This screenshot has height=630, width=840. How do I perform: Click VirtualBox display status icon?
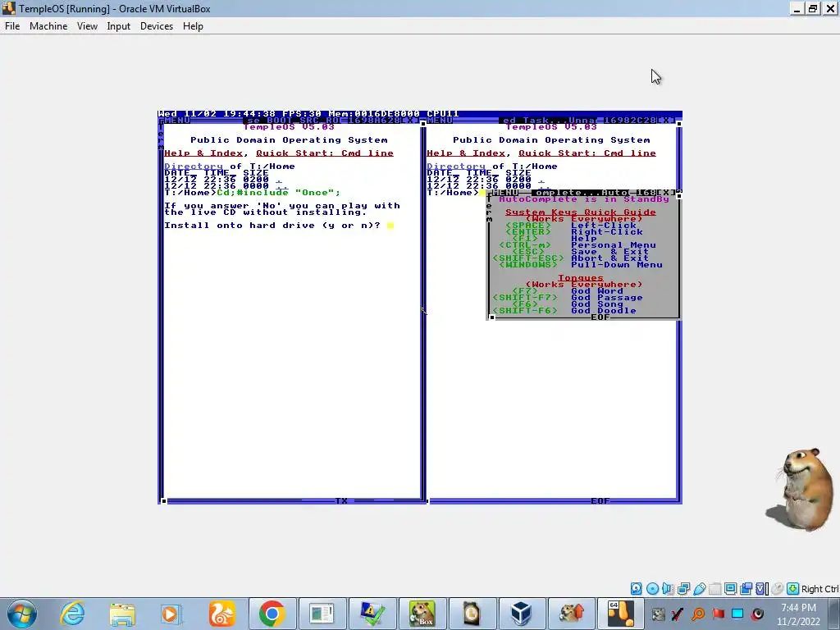pos(730,589)
